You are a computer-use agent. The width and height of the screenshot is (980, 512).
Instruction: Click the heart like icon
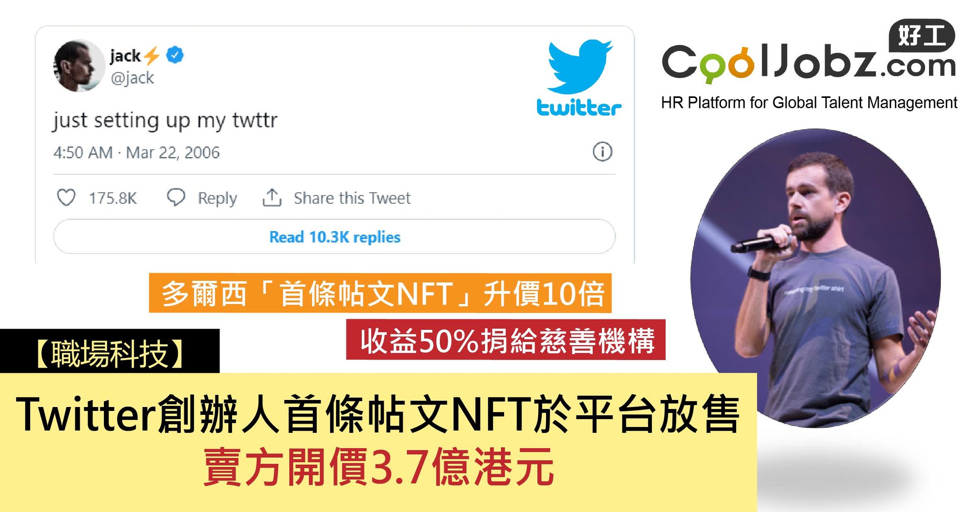coord(66,197)
